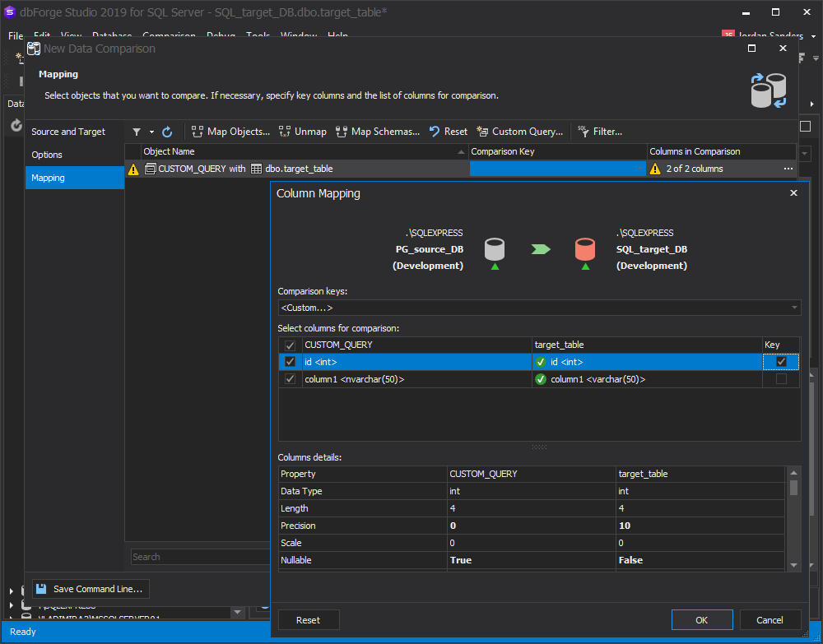This screenshot has height=644, width=823.
Task: Toggle the Key checkbox for the id row
Action: 781,362
